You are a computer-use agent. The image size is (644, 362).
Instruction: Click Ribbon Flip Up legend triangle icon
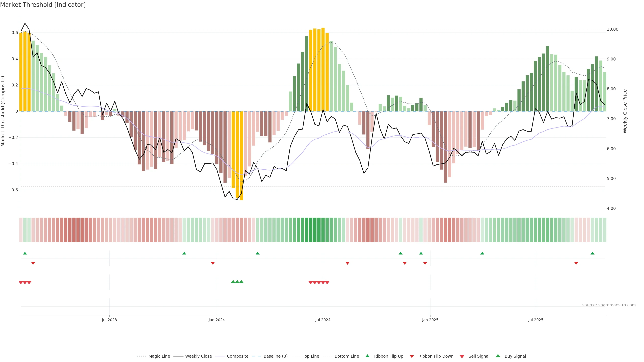click(367, 356)
